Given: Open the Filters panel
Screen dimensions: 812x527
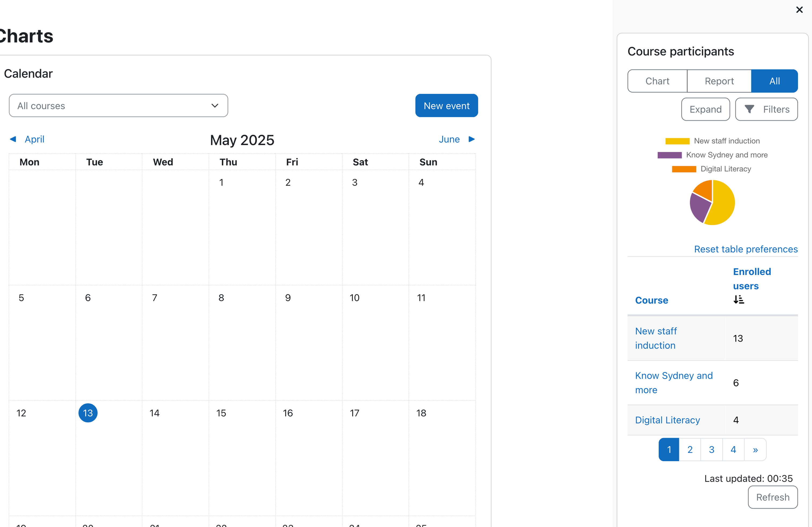Looking at the screenshot, I should [x=766, y=109].
